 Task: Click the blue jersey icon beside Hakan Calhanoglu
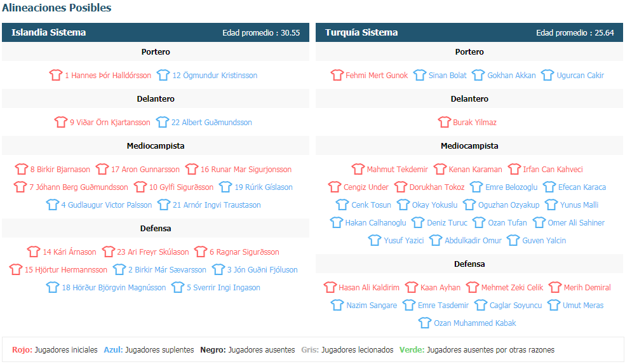pos(337,222)
